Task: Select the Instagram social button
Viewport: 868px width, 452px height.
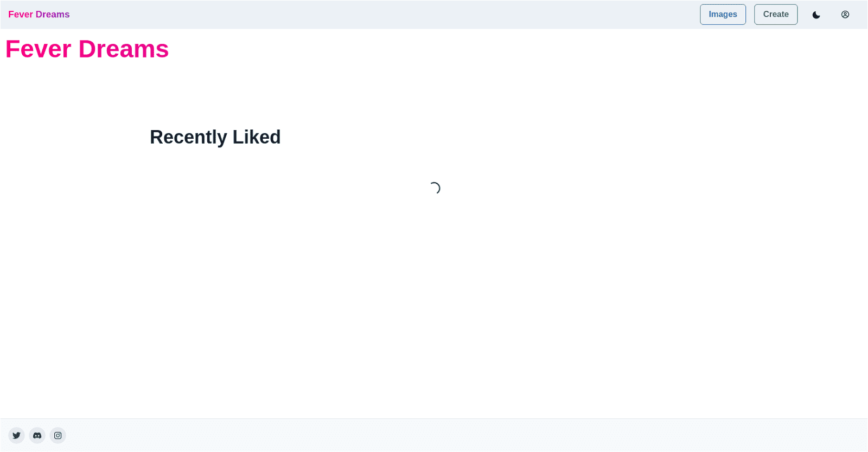Action: pos(58,435)
